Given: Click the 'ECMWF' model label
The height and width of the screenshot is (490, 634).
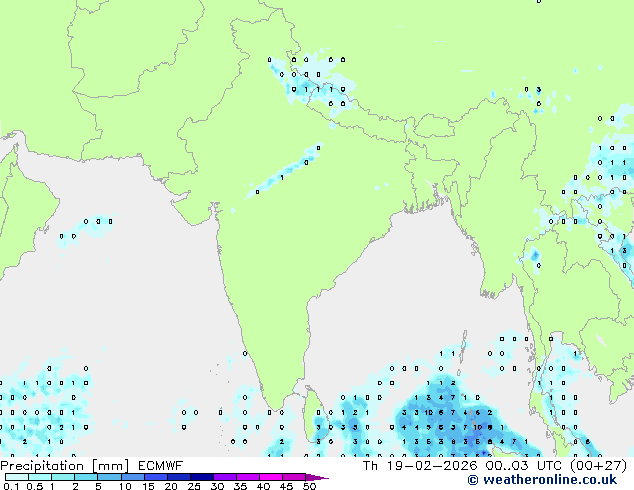Looking at the screenshot, I should [x=161, y=466].
